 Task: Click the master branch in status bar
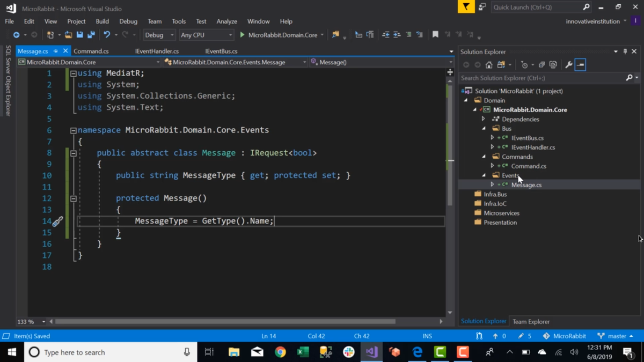pos(615,336)
